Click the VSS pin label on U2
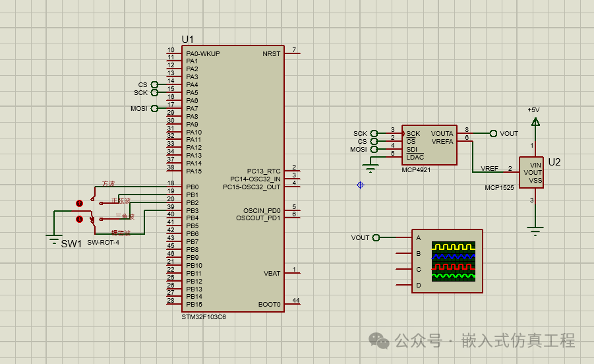This screenshot has width=594, height=364. pos(536,180)
